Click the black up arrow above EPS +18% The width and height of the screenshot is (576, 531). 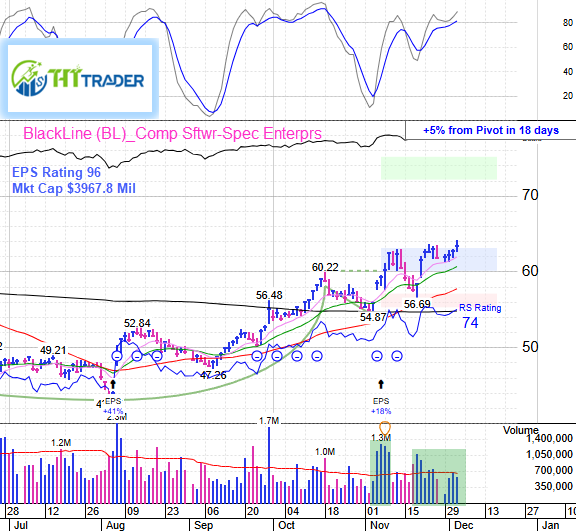pos(381,384)
